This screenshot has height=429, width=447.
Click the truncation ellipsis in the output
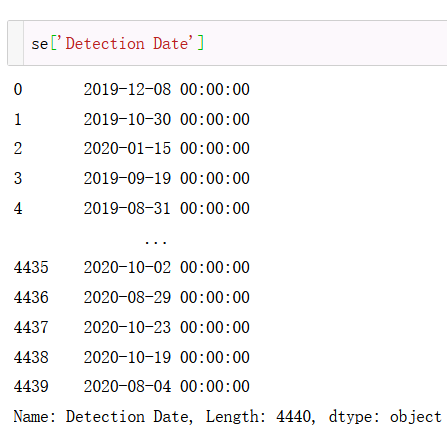click(156, 242)
